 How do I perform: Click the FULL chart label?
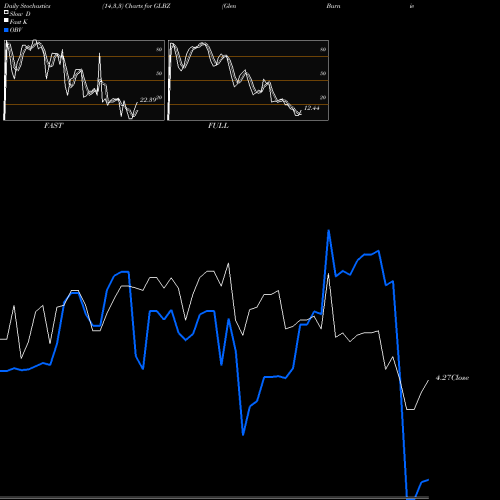click(x=218, y=126)
